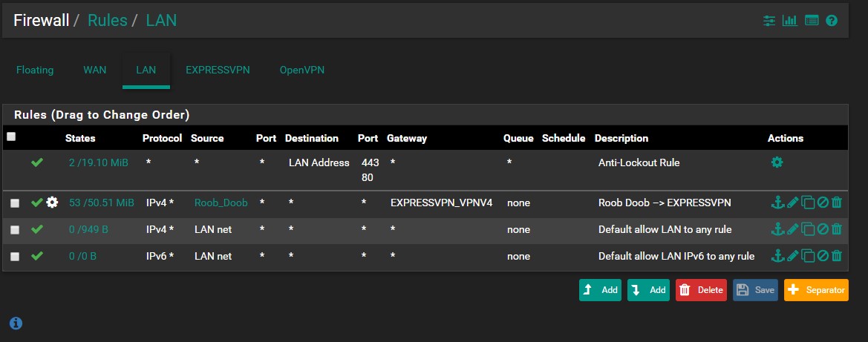Check the IPv4 LAN net rule checkbox

[15, 230]
